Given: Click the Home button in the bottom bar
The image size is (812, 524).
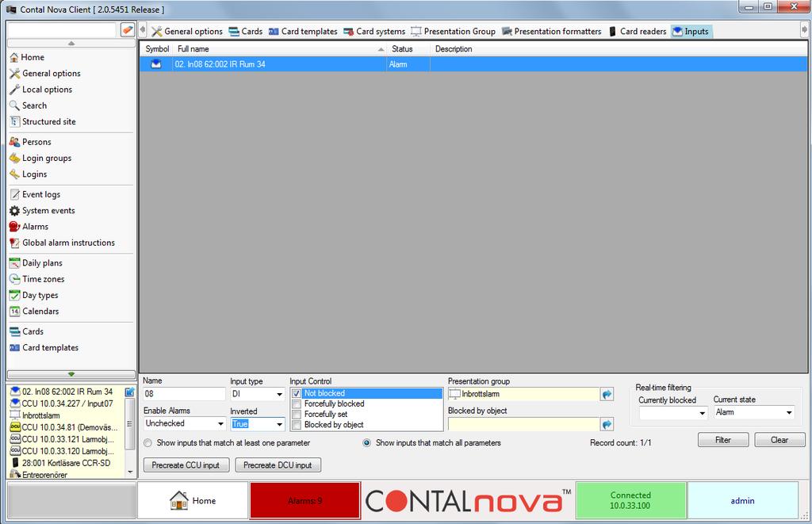Looking at the screenshot, I should tap(193, 501).
